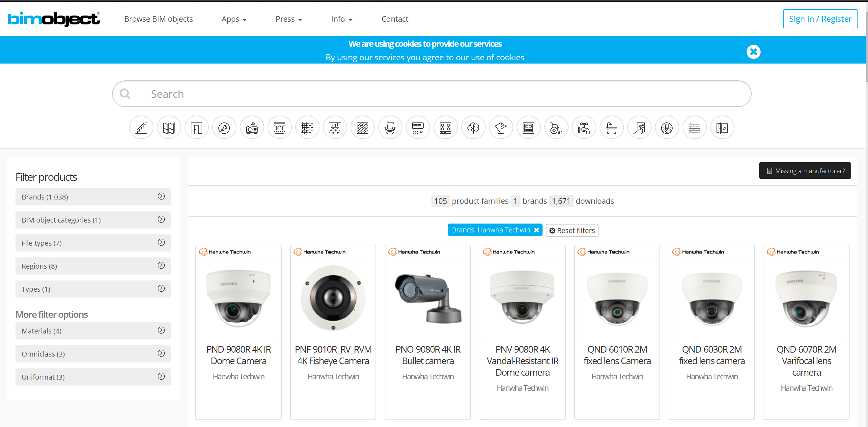
Task: Open the Info dropdown menu
Action: point(342,19)
